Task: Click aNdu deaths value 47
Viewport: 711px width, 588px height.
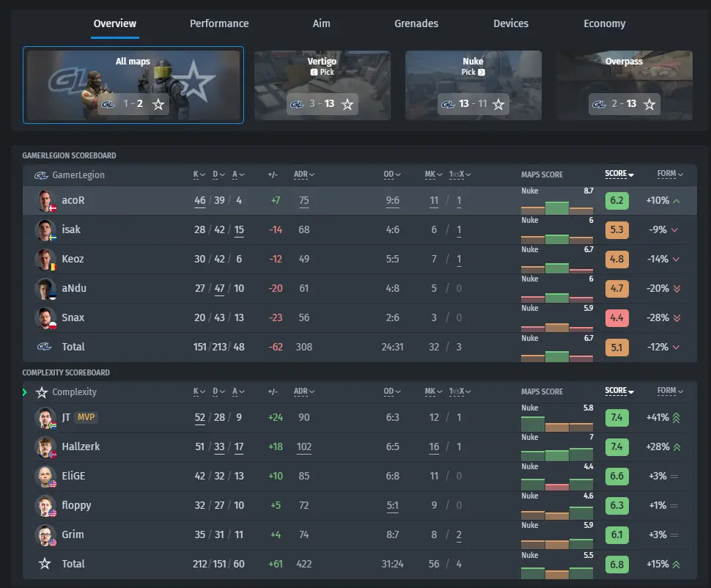Action: [219, 289]
